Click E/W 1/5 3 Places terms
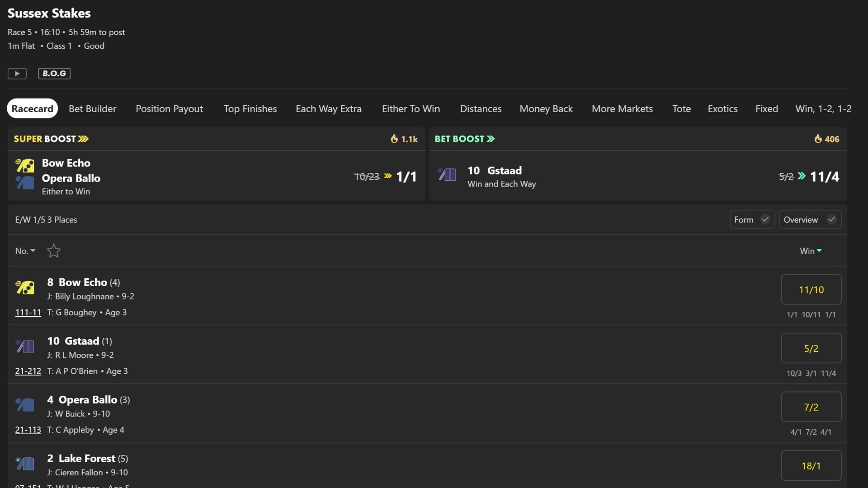This screenshot has height=488, width=868. [x=46, y=220]
